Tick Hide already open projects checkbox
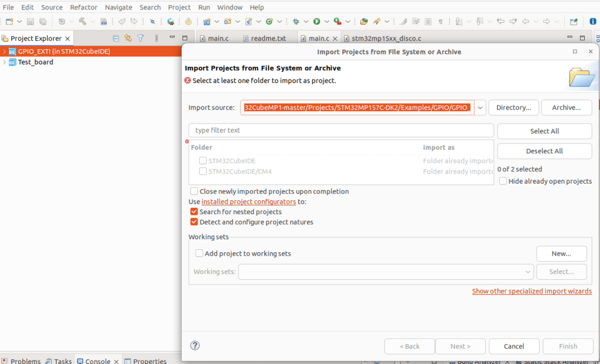 503,181
